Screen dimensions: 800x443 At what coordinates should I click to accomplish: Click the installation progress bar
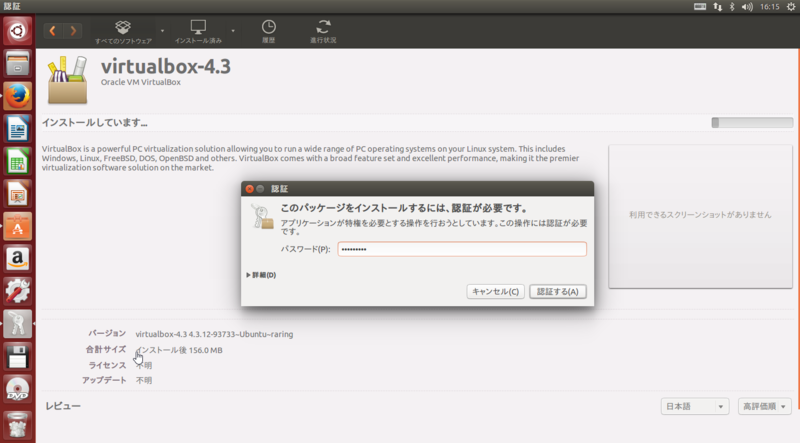752,122
